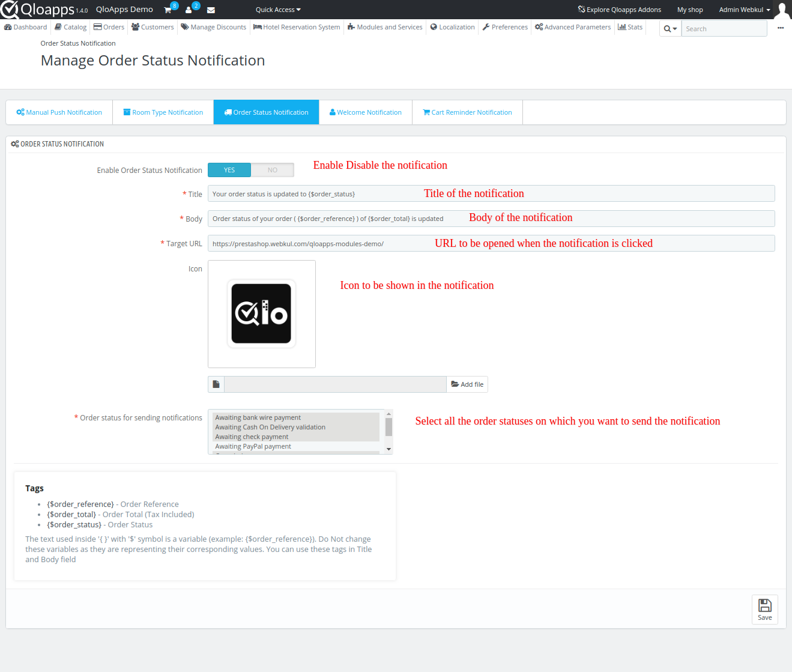Select Order Status Notification tab

[x=266, y=112]
